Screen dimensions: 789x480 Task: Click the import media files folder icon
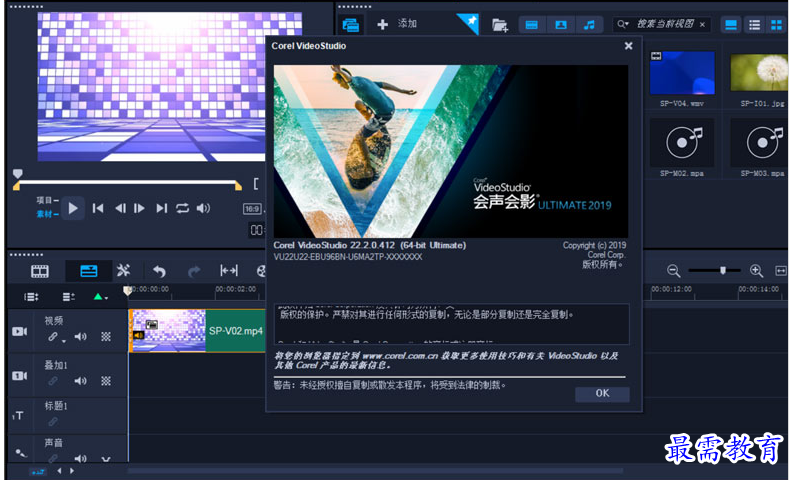click(x=500, y=25)
